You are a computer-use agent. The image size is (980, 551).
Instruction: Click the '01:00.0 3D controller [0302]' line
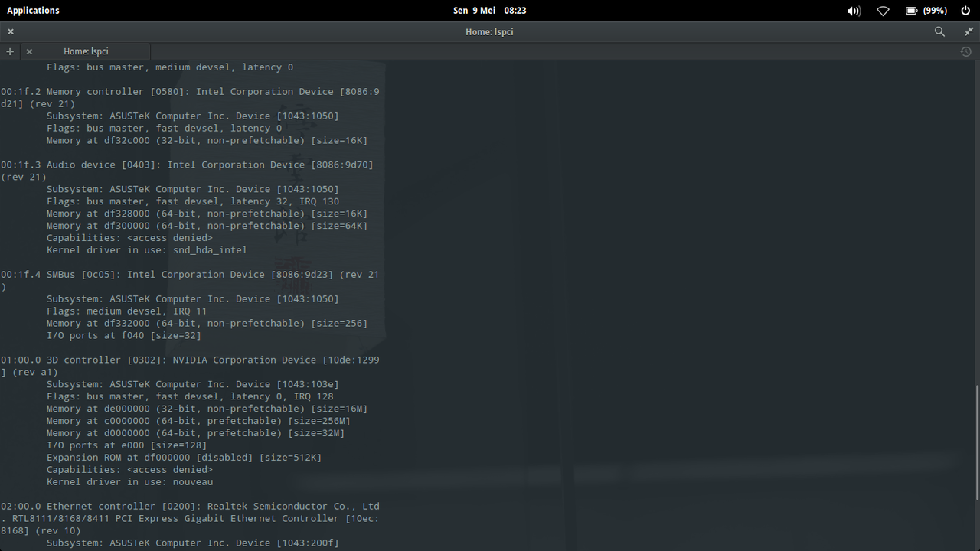pyautogui.click(x=190, y=360)
